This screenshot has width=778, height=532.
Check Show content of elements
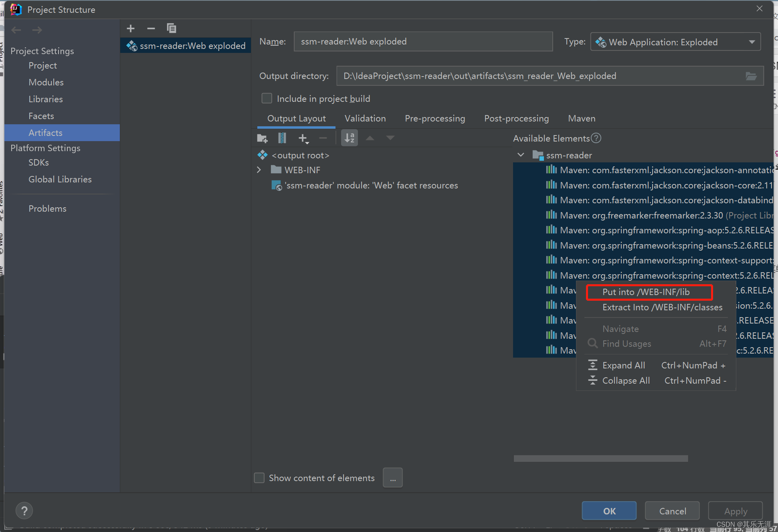(x=260, y=478)
